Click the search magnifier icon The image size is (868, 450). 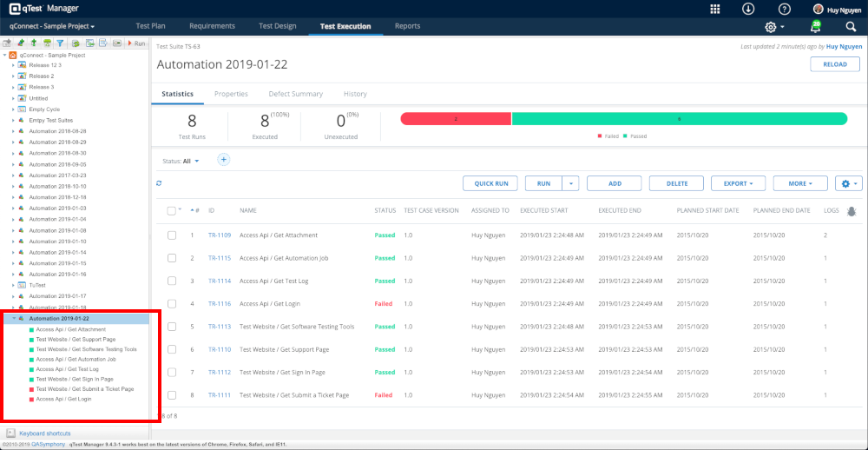(851, 27)
